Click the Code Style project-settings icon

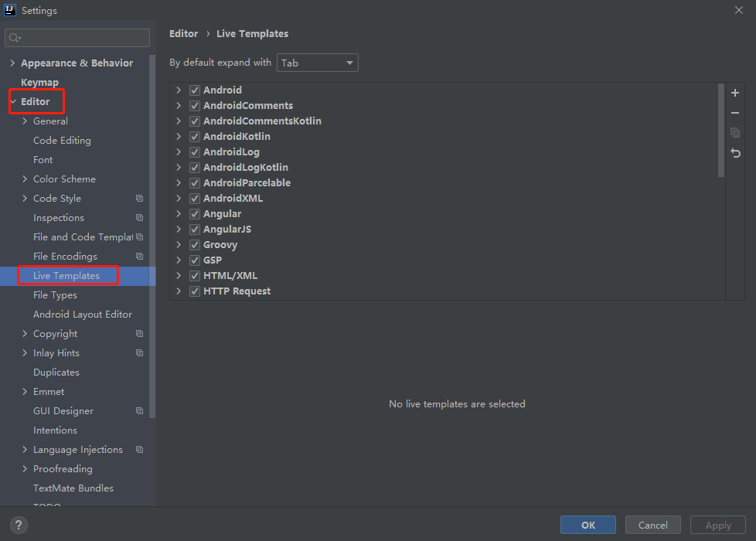[139, 199]
